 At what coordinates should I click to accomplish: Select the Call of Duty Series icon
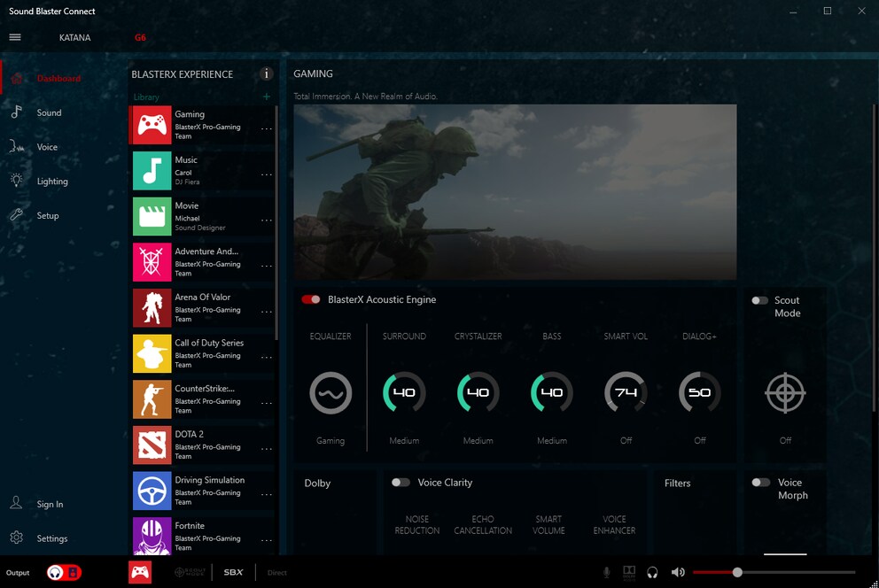[x=152, y=354]
